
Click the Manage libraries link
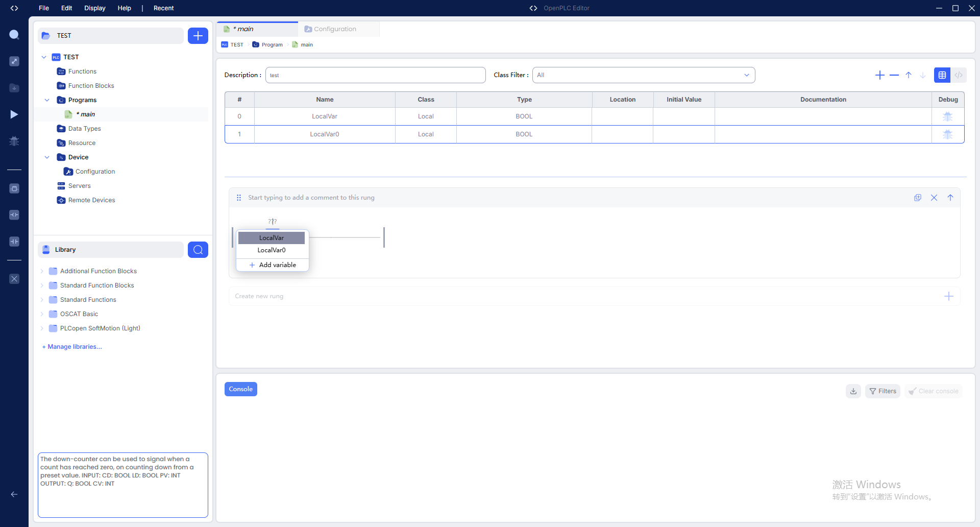(72, 347)
